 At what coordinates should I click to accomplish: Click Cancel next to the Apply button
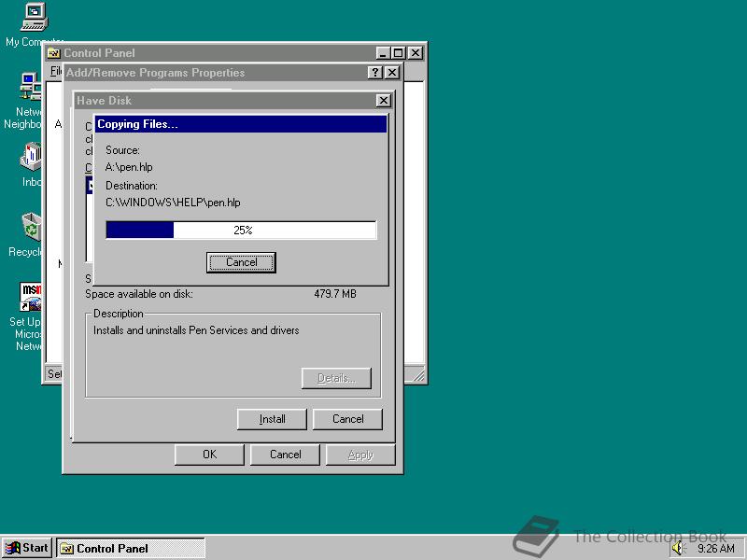pos(285,455)
